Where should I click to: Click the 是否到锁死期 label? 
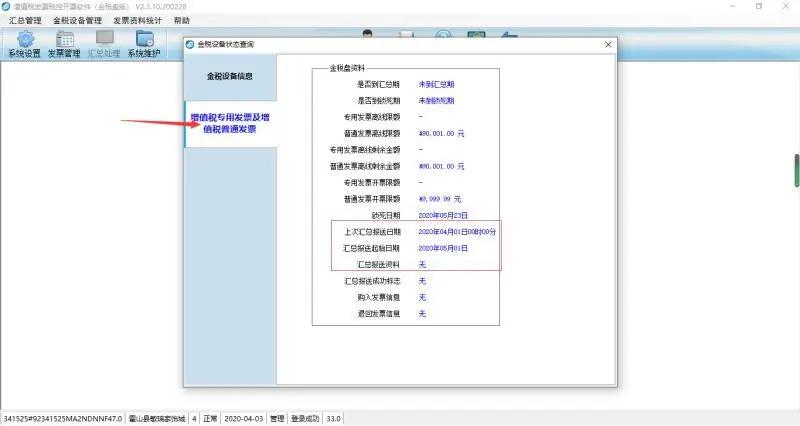pyautogui.click(x=378, y=101)
